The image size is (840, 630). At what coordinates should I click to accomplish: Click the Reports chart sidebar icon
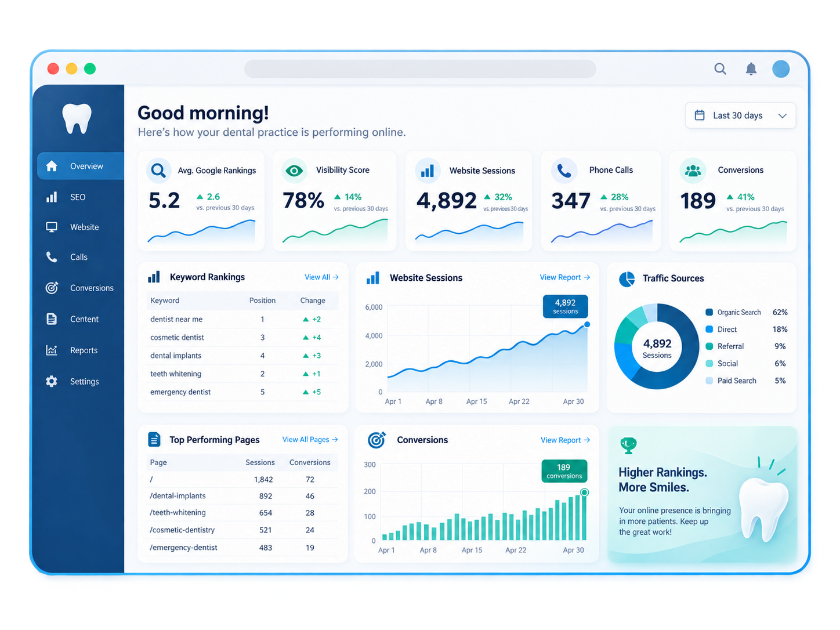click(x=52, y=350)
